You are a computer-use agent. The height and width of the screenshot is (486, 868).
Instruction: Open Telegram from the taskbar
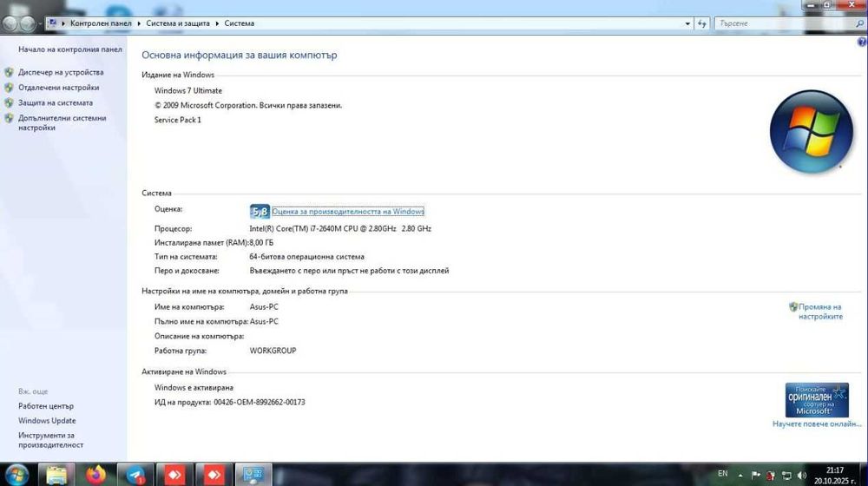135,475
